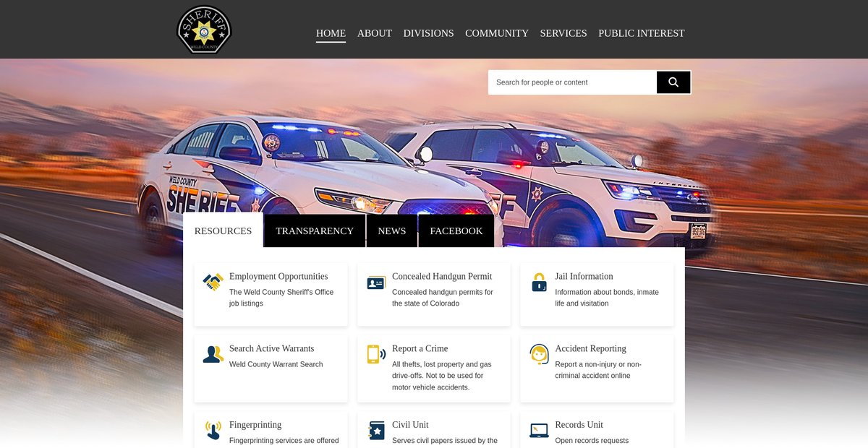The width and height of the screenshot is (868, 448).
Task: Click the people Search Active Warrants icon
Action: [213, 354]
